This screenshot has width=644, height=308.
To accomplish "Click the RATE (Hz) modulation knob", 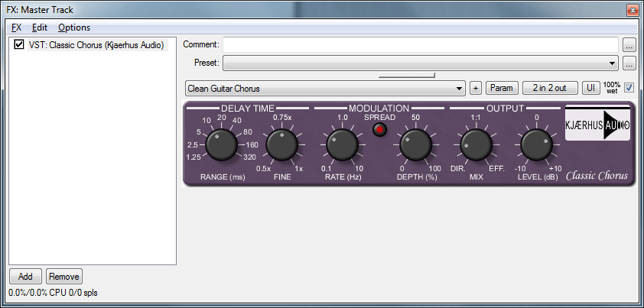I will pyautogui.click(x=342, y=144).
